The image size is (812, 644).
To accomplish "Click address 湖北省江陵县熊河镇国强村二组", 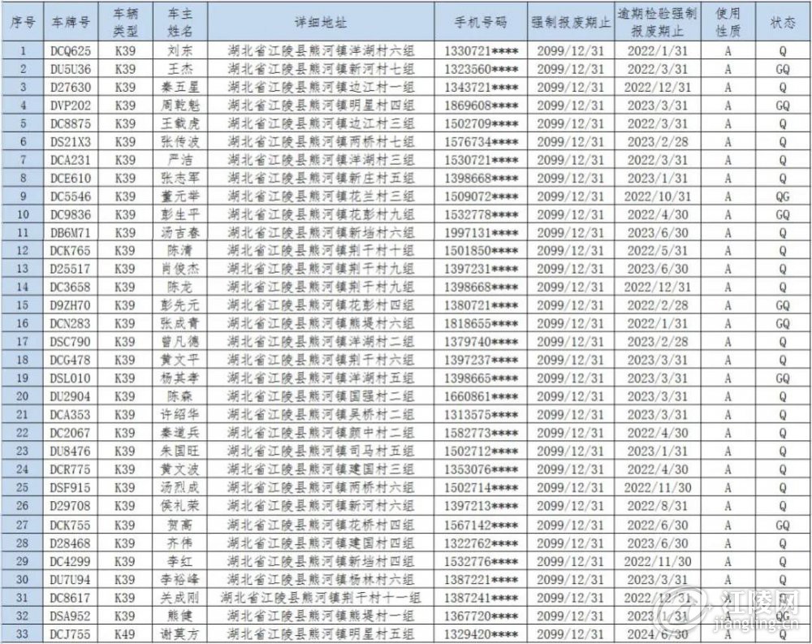I will (321, 396).
